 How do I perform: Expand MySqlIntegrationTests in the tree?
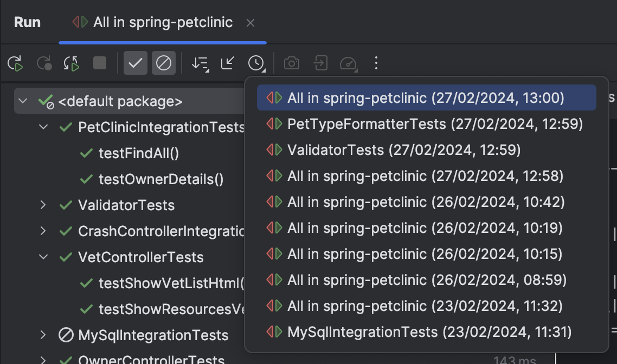[43, 335]
